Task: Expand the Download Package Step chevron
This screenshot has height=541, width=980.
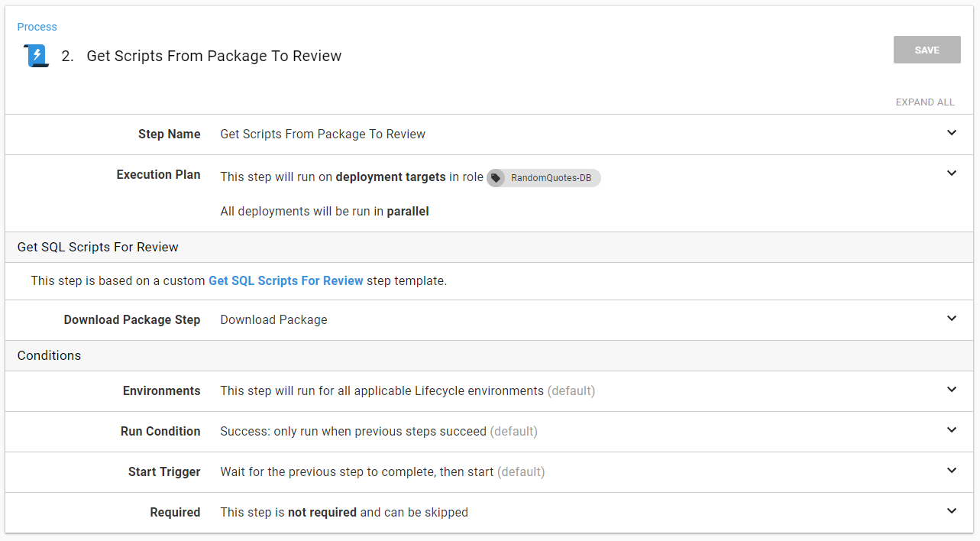Action: (x=951, y=319)
